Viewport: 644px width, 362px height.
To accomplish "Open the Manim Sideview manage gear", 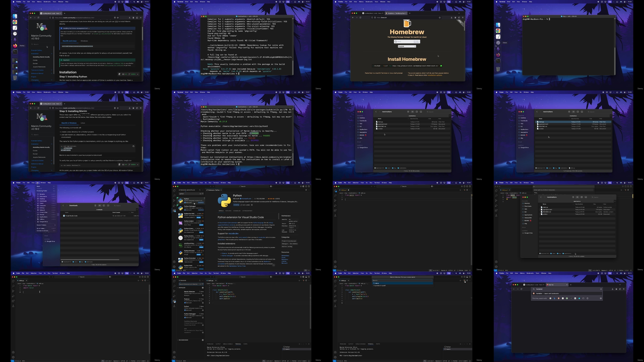I will [203, 295].
